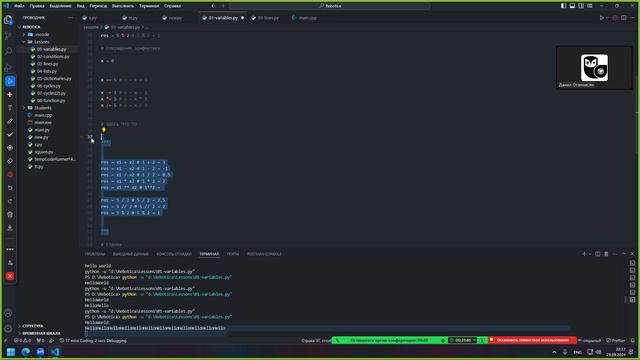This screenshot has width=640, height=360.
Task: Open editor more actions menu
Action: tap(632, 18)
